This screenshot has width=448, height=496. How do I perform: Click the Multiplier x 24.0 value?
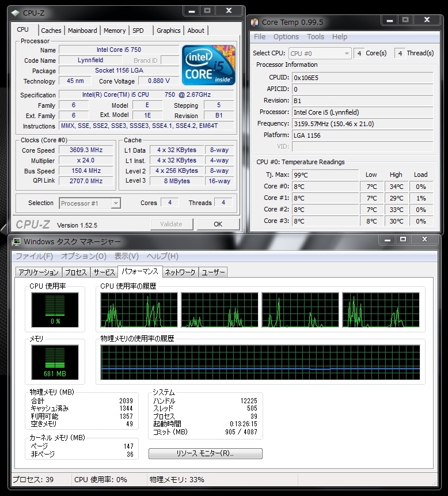(x=86, y=160)
